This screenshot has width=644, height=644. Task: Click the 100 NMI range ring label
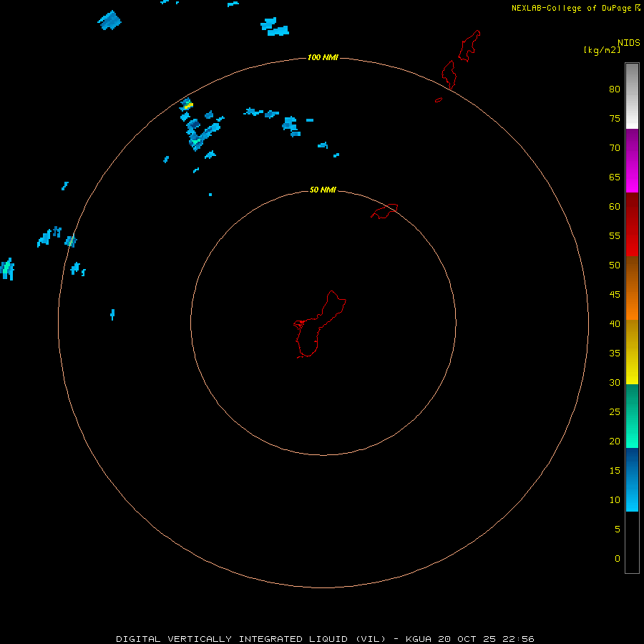click(323, 57)
